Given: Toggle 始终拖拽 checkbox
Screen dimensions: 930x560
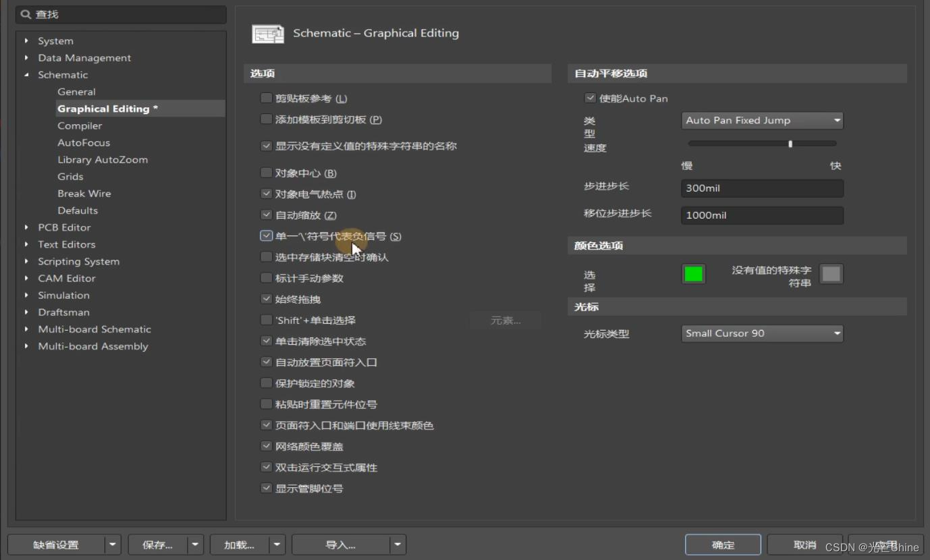Looking at the screenshot, I should 266,299.
